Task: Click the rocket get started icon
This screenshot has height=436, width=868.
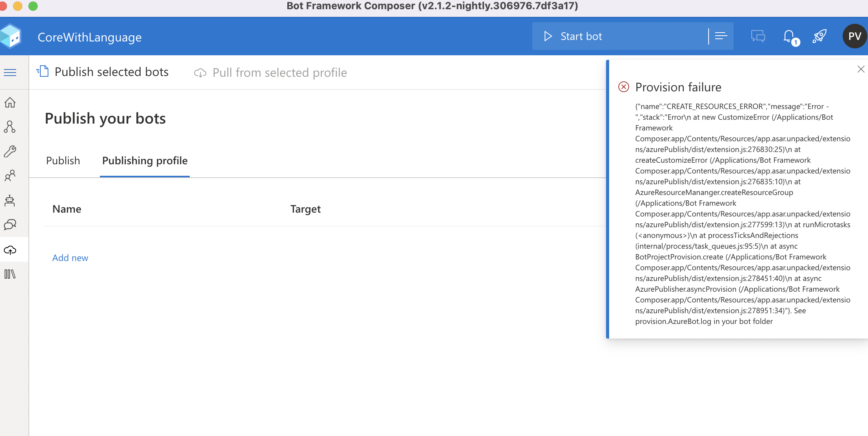Action: (x=819, y=36)
